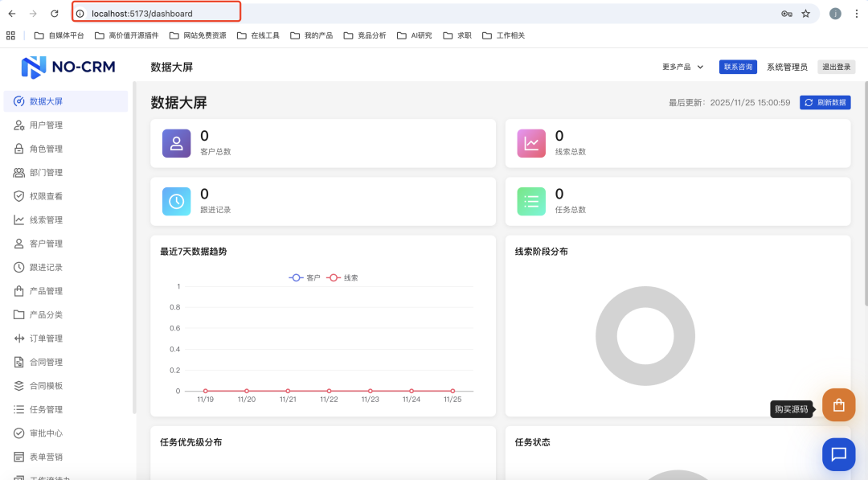Open the 在线工具 bookmark folder
Screen dimensions: 868x480
[258, 35]
